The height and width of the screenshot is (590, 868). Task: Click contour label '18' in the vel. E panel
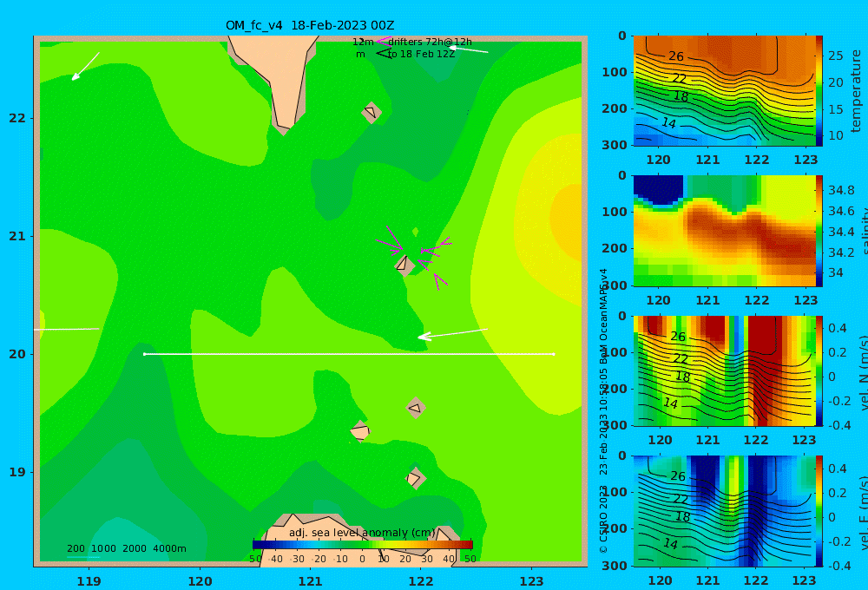[x=682, y=517]
